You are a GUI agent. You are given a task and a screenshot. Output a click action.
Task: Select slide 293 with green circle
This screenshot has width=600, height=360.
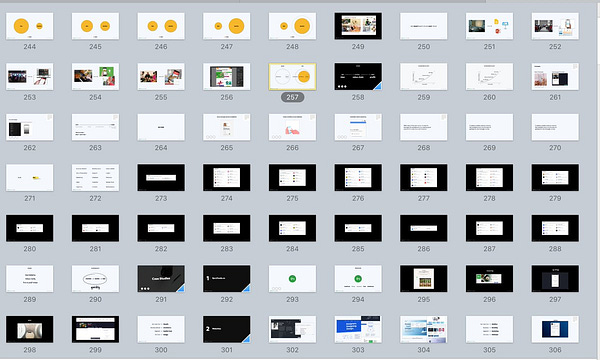pyautogui.click(x=292, y=279)
